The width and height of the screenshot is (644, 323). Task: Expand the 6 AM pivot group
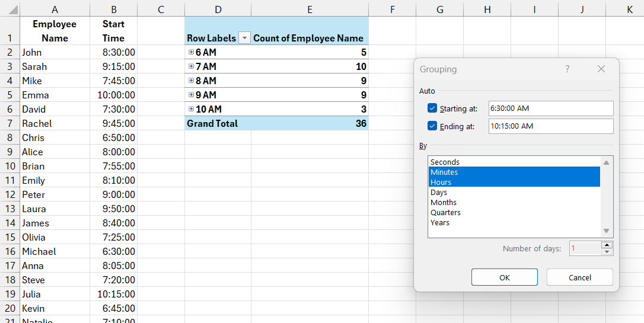[x=191, y=52]
